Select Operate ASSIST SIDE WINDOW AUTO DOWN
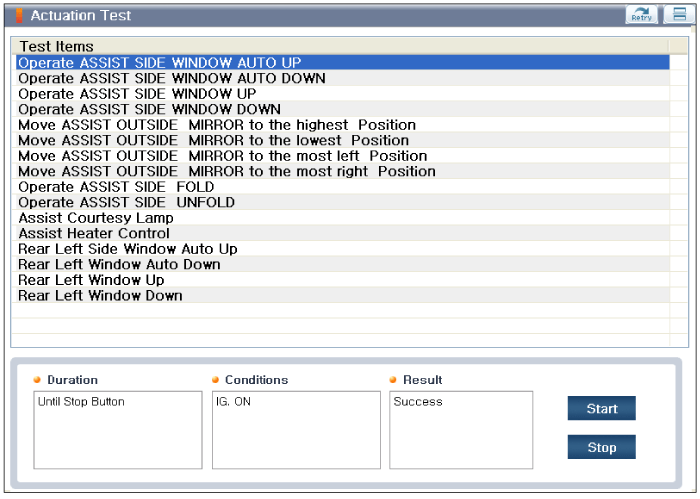 (x=172, y=78)
